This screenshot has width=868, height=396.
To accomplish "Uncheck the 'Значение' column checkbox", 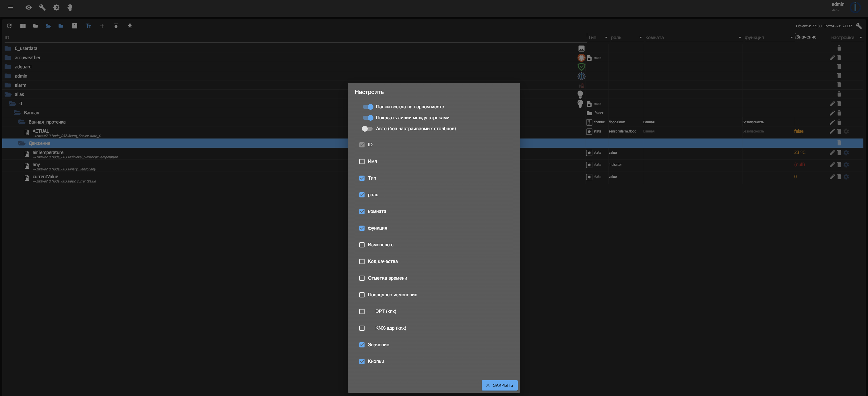I will point(362,344).
